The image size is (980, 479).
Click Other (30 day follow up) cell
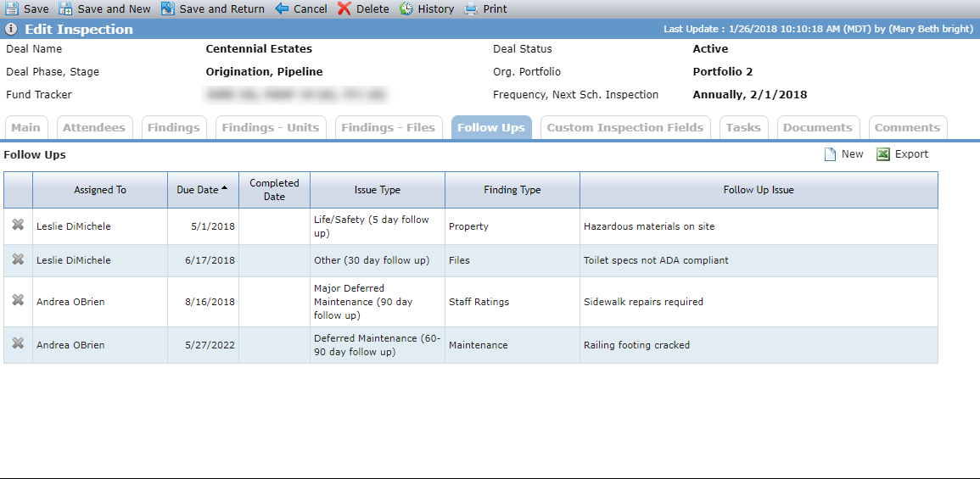click(378, 260)
